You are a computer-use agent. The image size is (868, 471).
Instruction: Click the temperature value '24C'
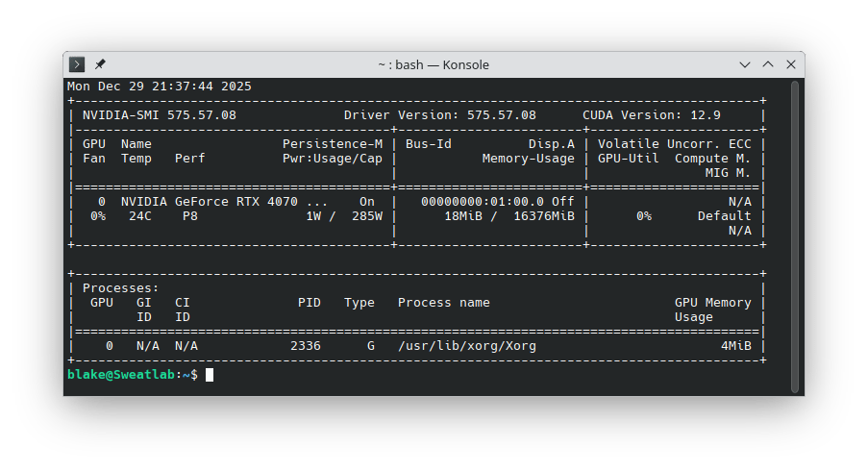pos(140,216)
